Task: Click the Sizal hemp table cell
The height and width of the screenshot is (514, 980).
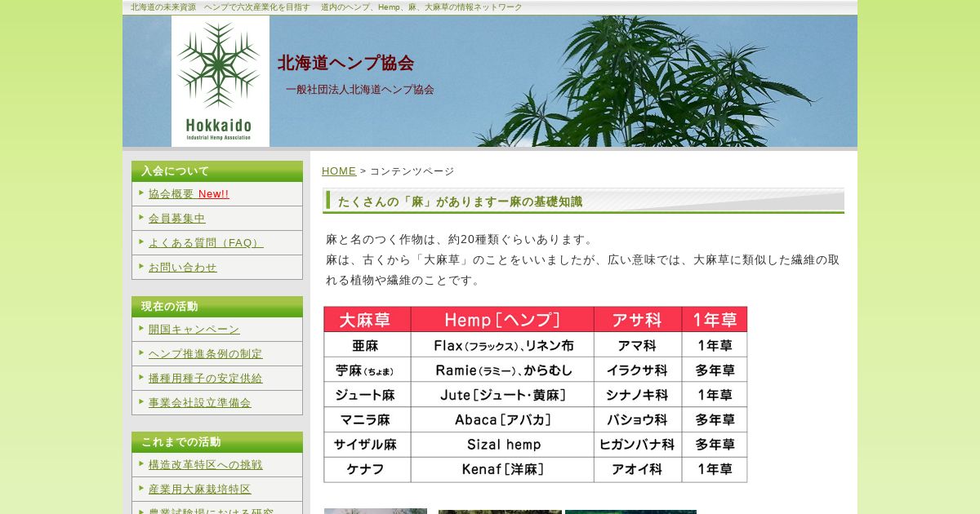Action: pyautogui.click(x=502, y=445)
